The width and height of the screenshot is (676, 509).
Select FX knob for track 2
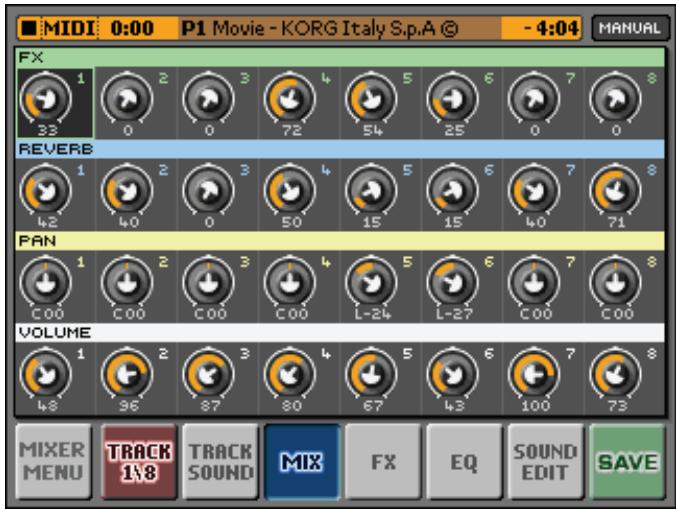(x=127, y=99)
